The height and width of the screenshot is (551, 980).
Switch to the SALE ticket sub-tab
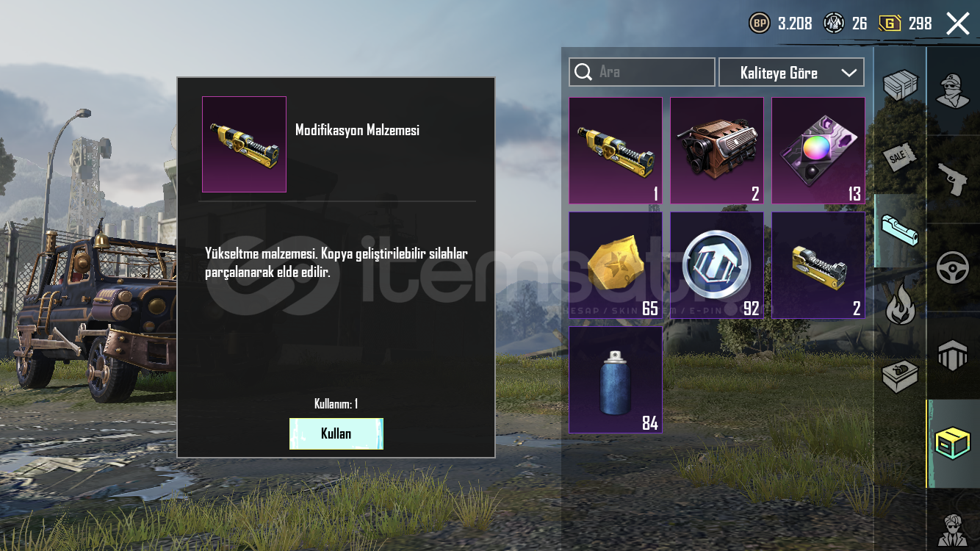coord(900,157)
